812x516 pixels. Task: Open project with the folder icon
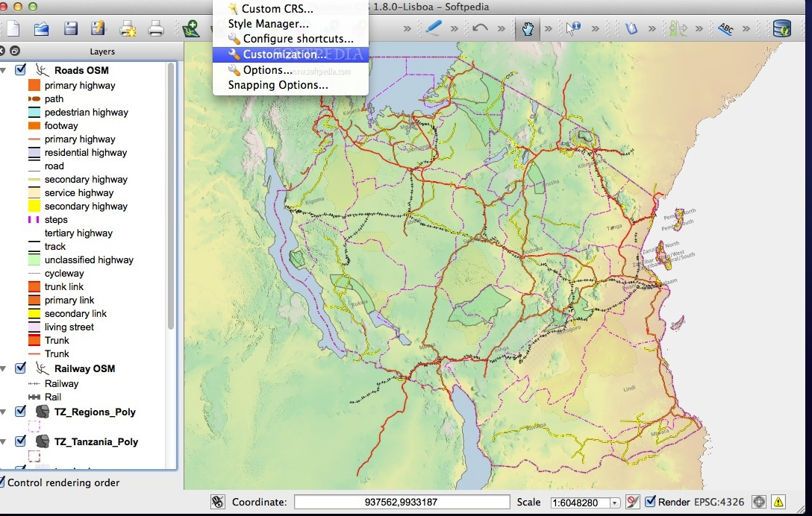pyautogui.click(x=41, y=28)
